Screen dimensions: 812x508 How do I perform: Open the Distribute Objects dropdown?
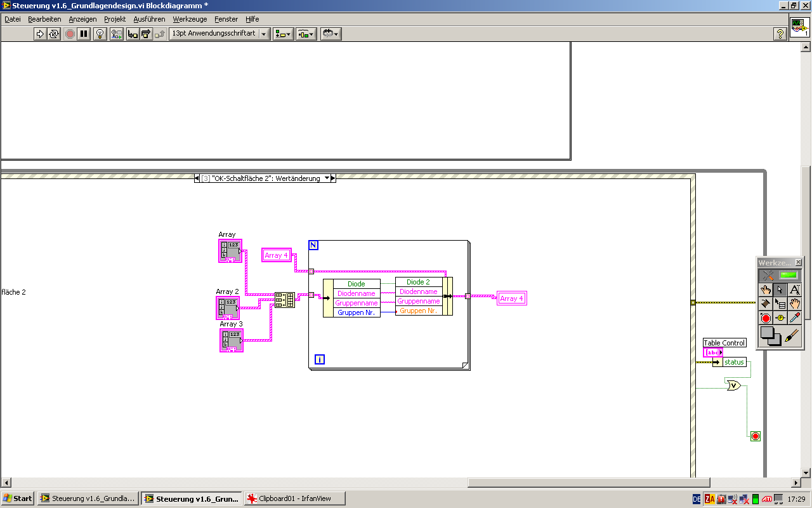coord(306,34)
